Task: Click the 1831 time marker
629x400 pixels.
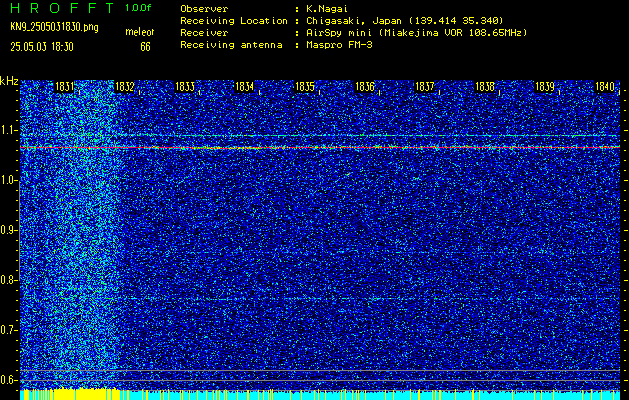Action: 64,87
